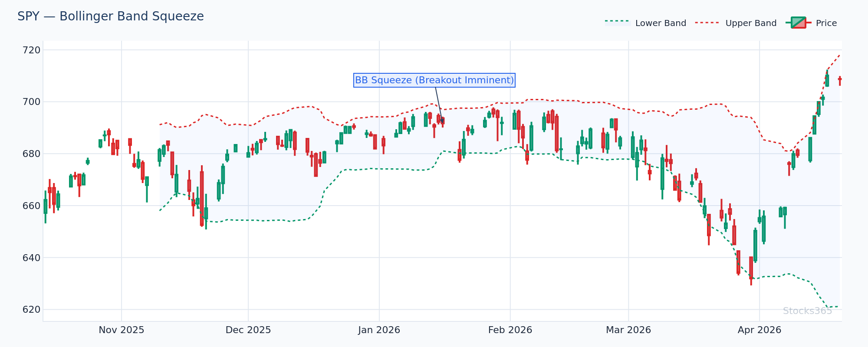This screenshot has width=868, height=347.
Task: Toggle the Price legend entry
Action: coord(811,23)
